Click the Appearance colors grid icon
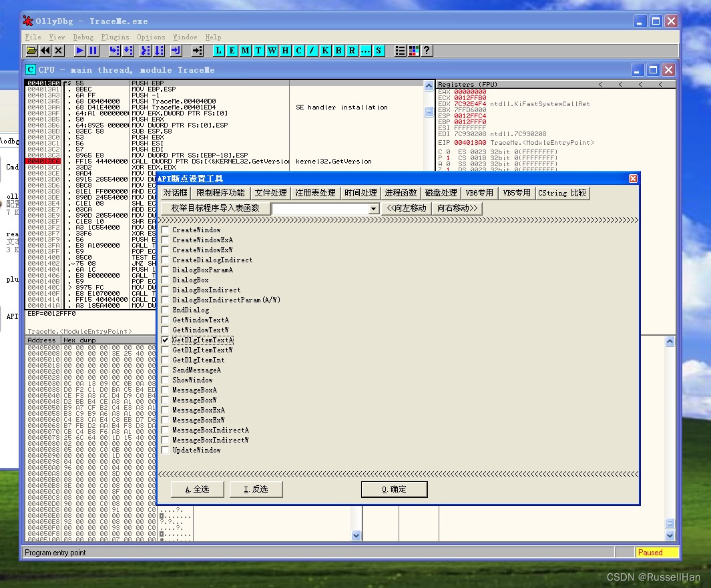 (x=413, y=51)
